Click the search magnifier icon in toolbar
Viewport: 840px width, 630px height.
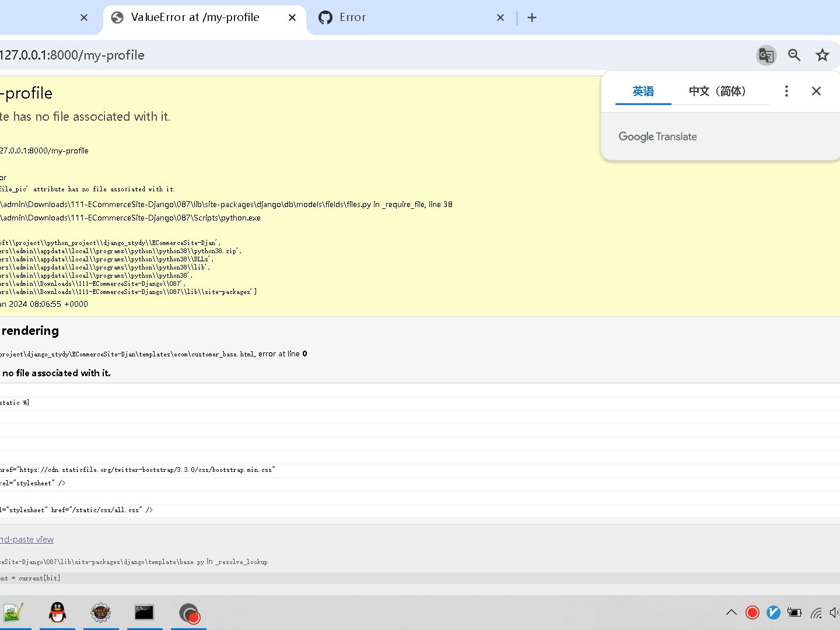(794, 55)
